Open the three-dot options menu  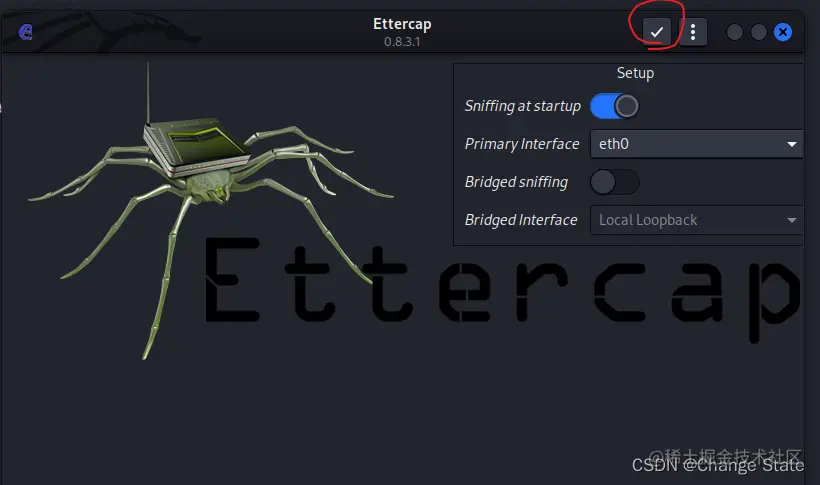tap(692, 32)
